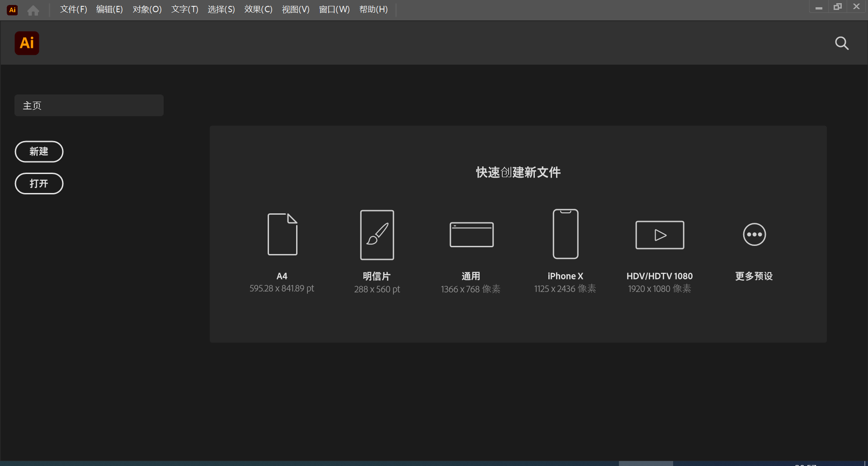This screenshot has height=466, width=868.
Task: Select the A4 document preset icon
Action: point(283,234)
